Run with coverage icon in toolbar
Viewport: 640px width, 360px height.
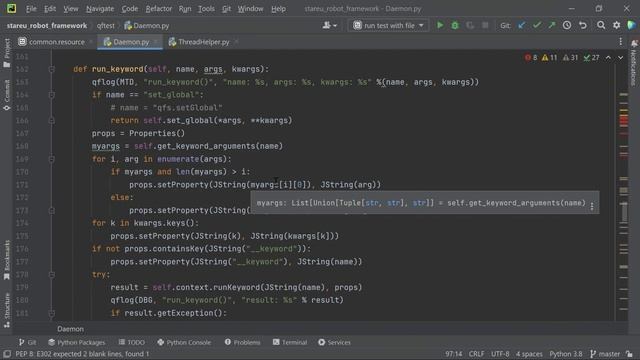coord(470,25)
